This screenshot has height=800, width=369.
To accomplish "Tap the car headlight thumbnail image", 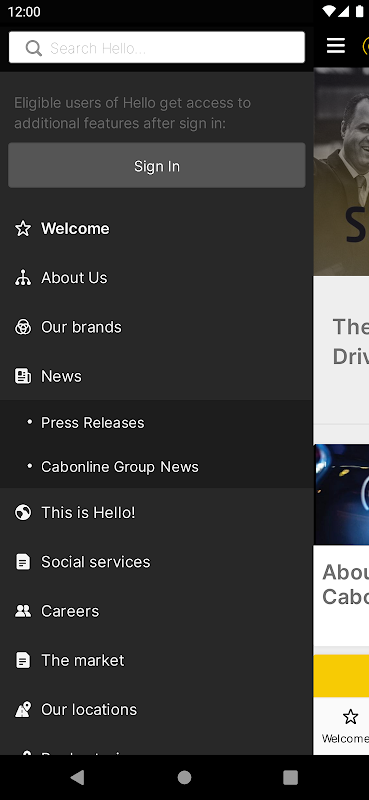I will click(341, 494).
